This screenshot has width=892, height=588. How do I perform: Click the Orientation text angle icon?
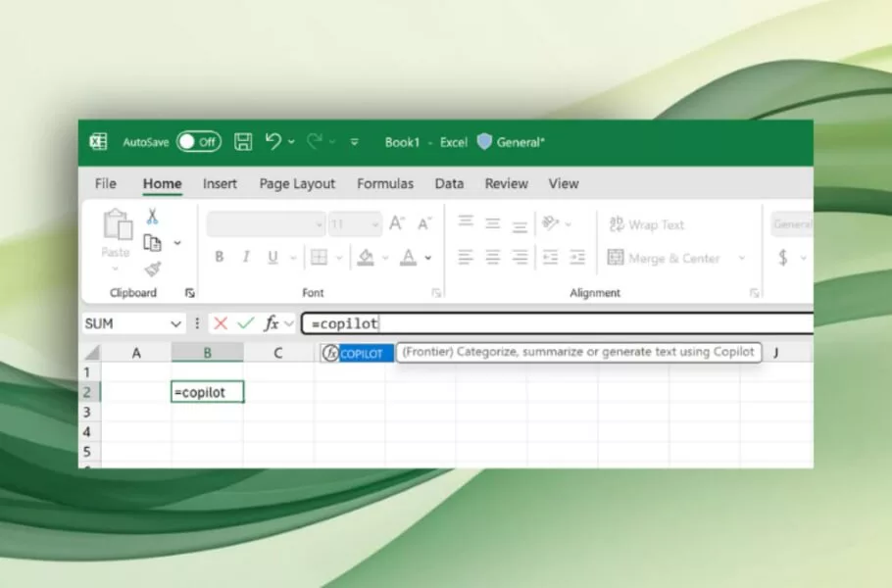[x=551, y=222]
